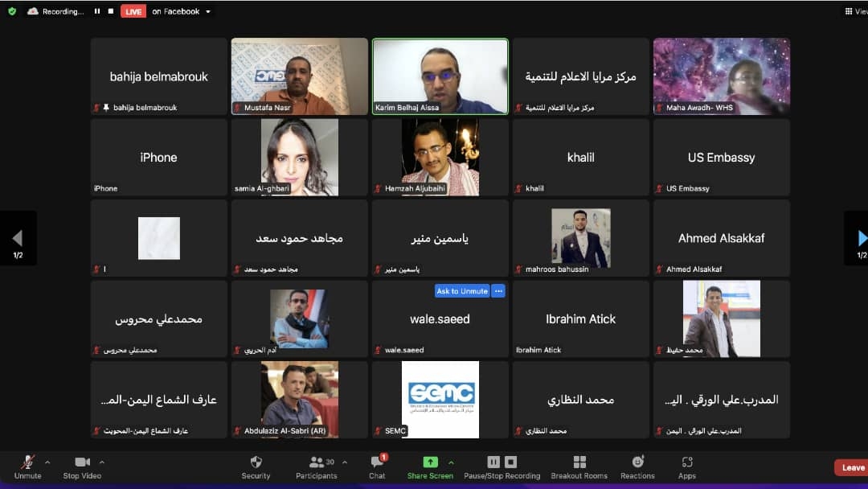Select Karim Belhaj Aissa's video tile
Image resolution: width=868 pixels, height=489 pixels.
point(440,76)
